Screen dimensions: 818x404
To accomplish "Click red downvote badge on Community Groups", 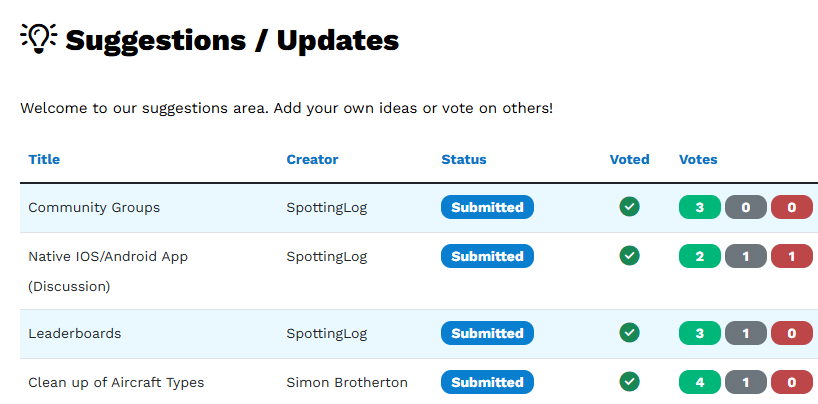I will coord(792,207).
